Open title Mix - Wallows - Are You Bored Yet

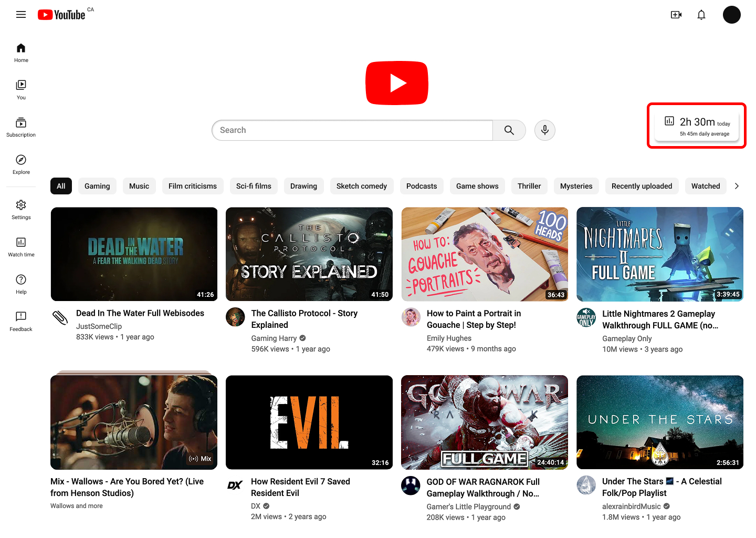tap(127, 487)
